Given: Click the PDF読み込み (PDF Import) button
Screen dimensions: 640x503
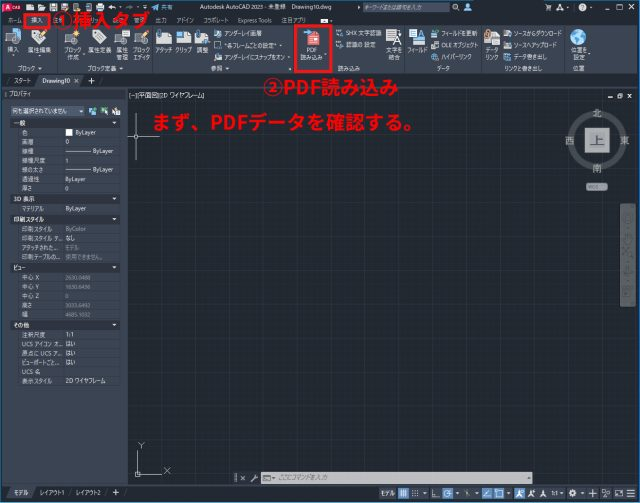Looking at the screenshot, I should pyautogui.click(x=311, y=46).
